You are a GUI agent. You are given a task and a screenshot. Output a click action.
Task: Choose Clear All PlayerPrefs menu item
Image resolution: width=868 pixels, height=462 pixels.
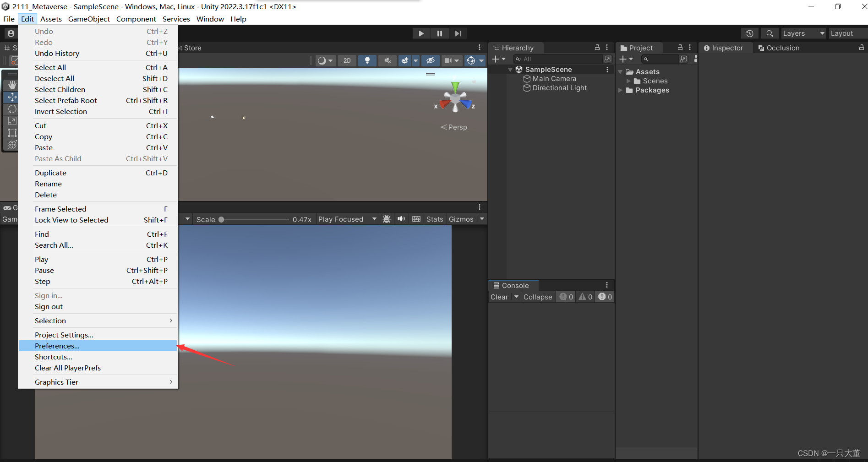tap(98, 368)
